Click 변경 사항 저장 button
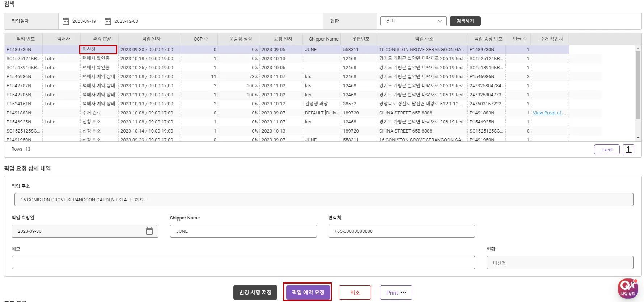 [255, 293]
